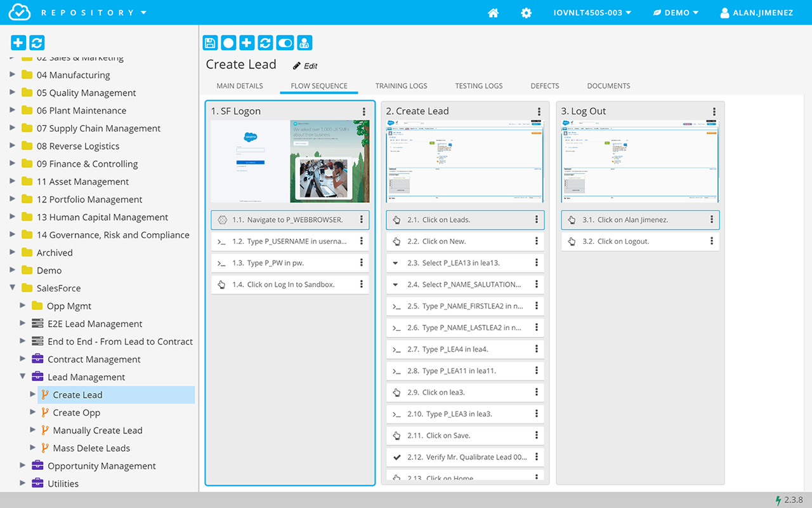Switch to the Main Details tab

240,86
